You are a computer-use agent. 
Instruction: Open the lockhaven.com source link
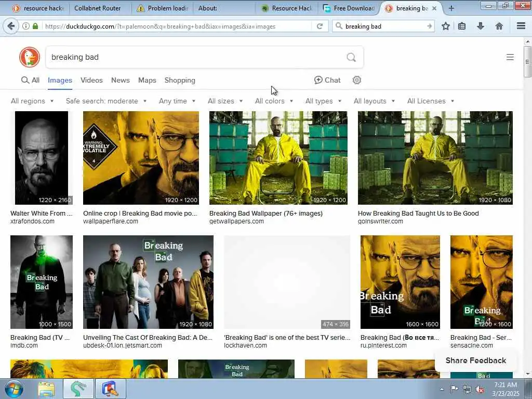(245, 345)
